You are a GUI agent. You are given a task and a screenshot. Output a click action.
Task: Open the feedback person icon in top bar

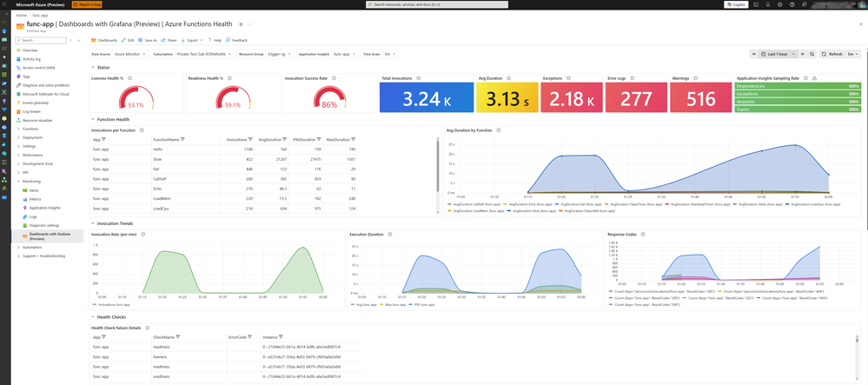tap(805, 4)
